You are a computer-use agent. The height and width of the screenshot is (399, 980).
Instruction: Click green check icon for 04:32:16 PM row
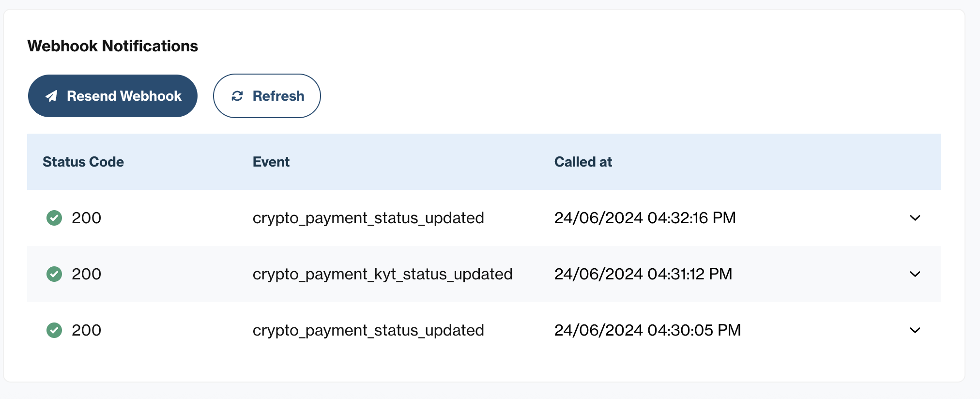coord(54,218)
